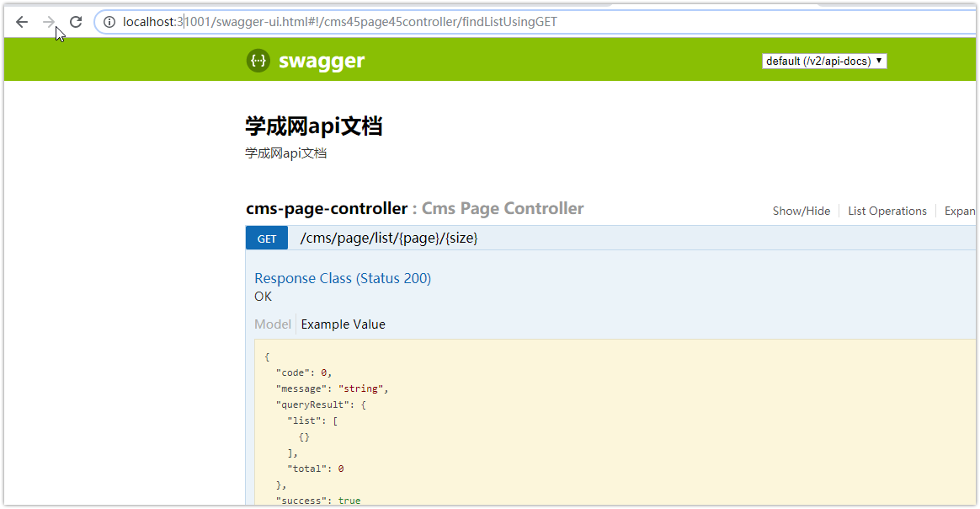
Task: Click the "message": "string" line
Action: (x=332, y=389)
